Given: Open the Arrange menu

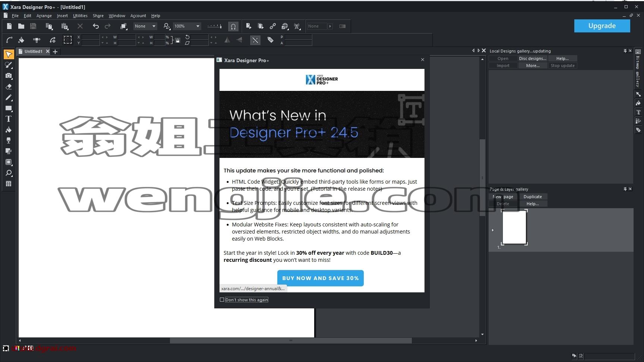Looking at the screenshot, I should pyautogui.click(x=44, y=16).
